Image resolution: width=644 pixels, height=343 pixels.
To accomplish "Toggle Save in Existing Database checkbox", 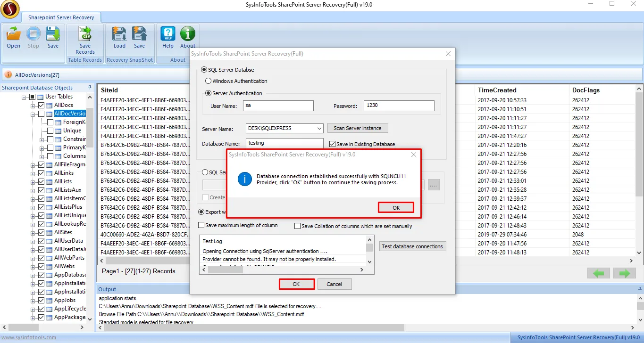I will pyautogui.click(x=333, y=144).
